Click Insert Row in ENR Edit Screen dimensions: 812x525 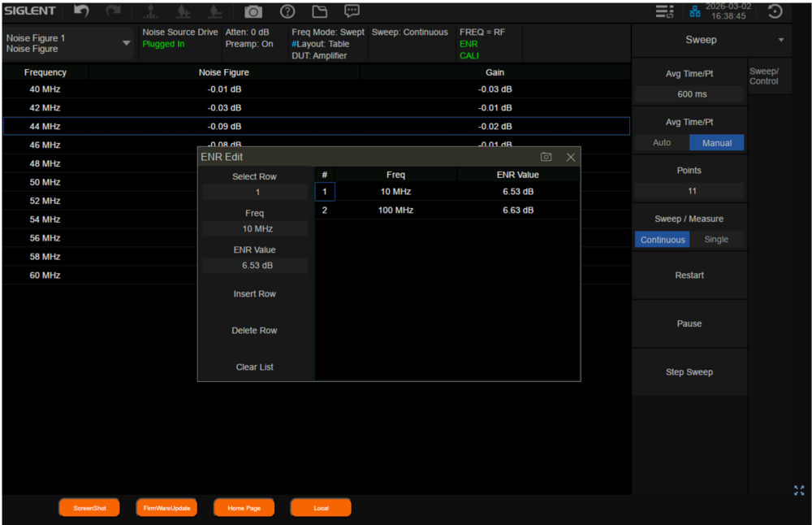point(255,294)
